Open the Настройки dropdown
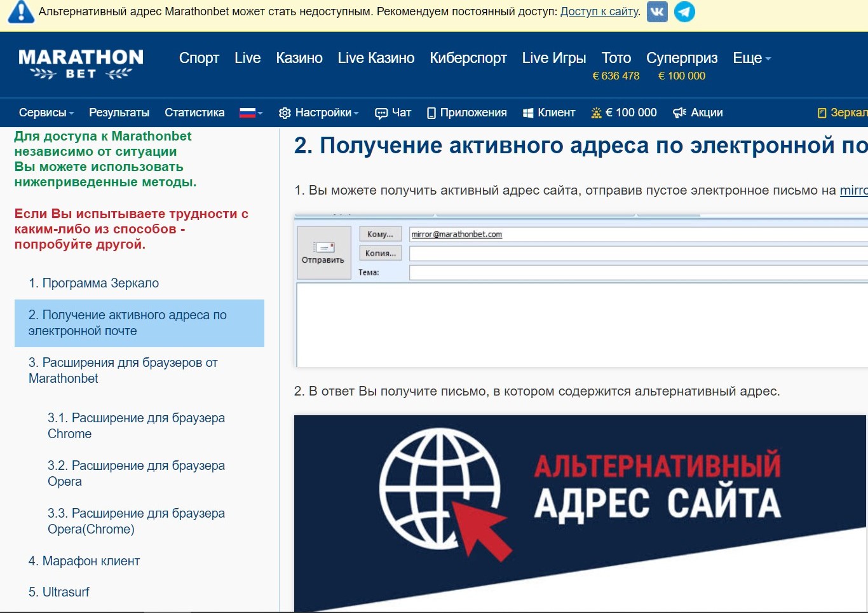 click(x=327, y=113)
